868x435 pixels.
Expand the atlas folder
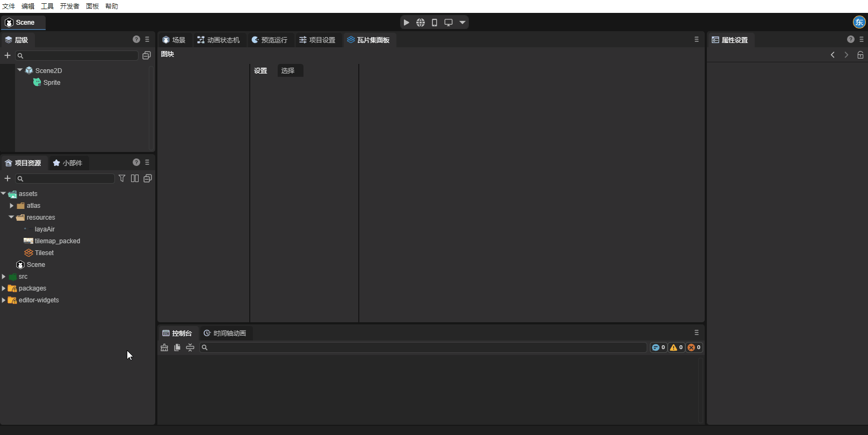(x=12, y=206)
